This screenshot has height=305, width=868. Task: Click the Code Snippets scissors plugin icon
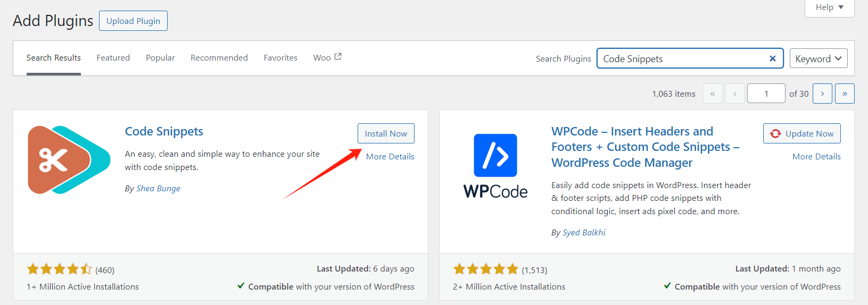point(69,160)
